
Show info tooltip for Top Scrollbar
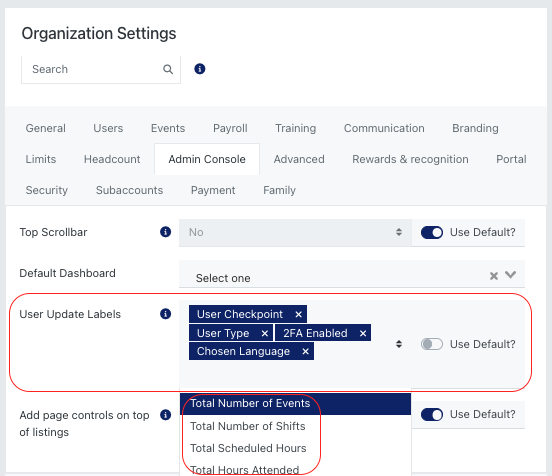(x=165, y=232)
